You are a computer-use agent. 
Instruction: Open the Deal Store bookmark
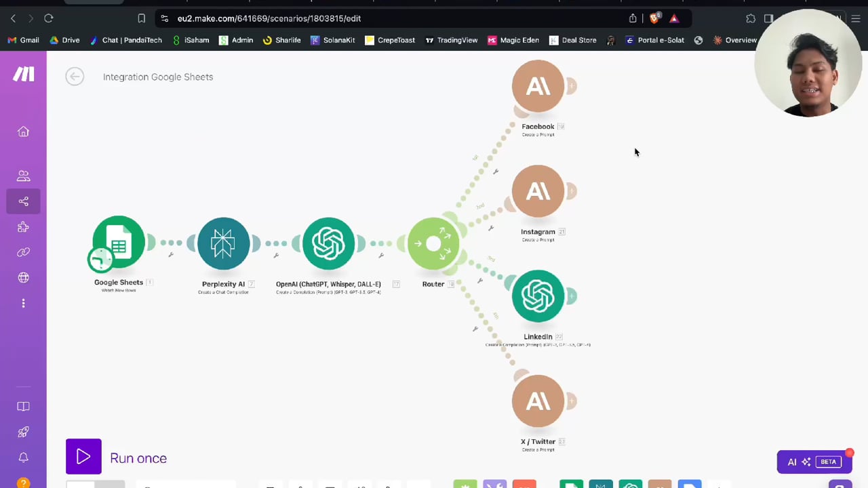572,40
